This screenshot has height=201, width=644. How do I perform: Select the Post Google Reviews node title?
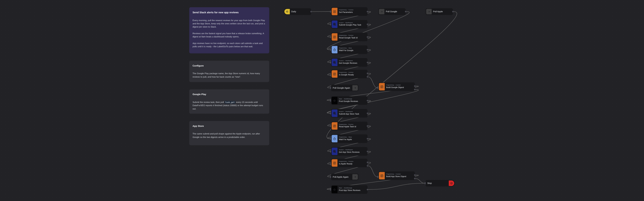(348, 101)
